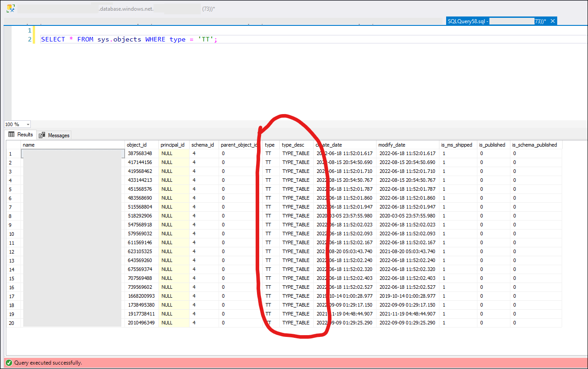Select row 1 in the results grid
This screenshot has height=369, width=588.
point(11,153)
